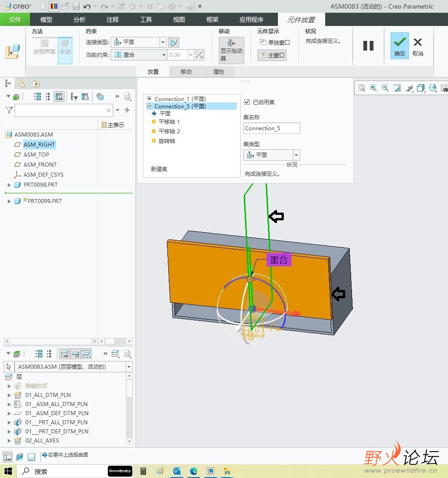Click the 确定 confirm button
The height and width of the screenshot is (478, 448).
(400, 46)
